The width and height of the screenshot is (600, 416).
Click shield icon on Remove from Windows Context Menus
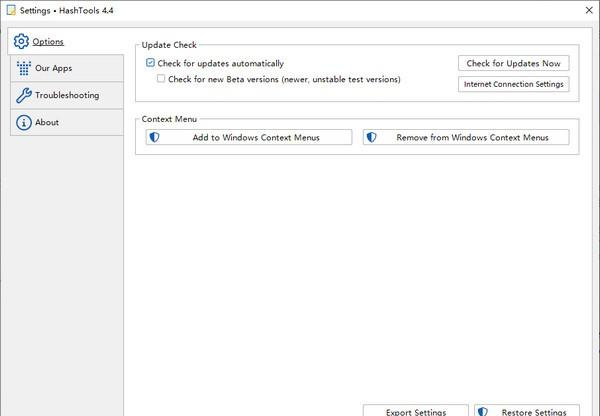(x=372, y=137)
